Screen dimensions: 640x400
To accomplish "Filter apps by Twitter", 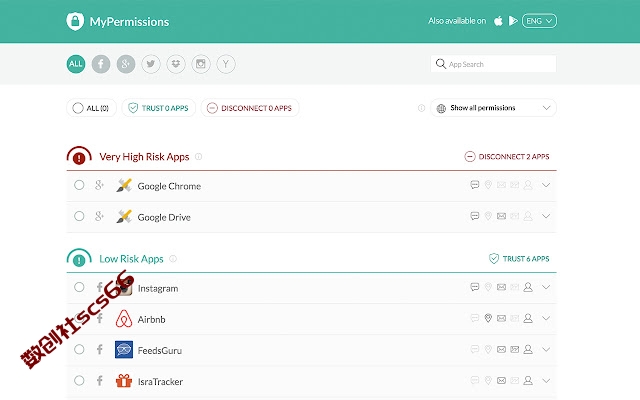I will 151,64.
